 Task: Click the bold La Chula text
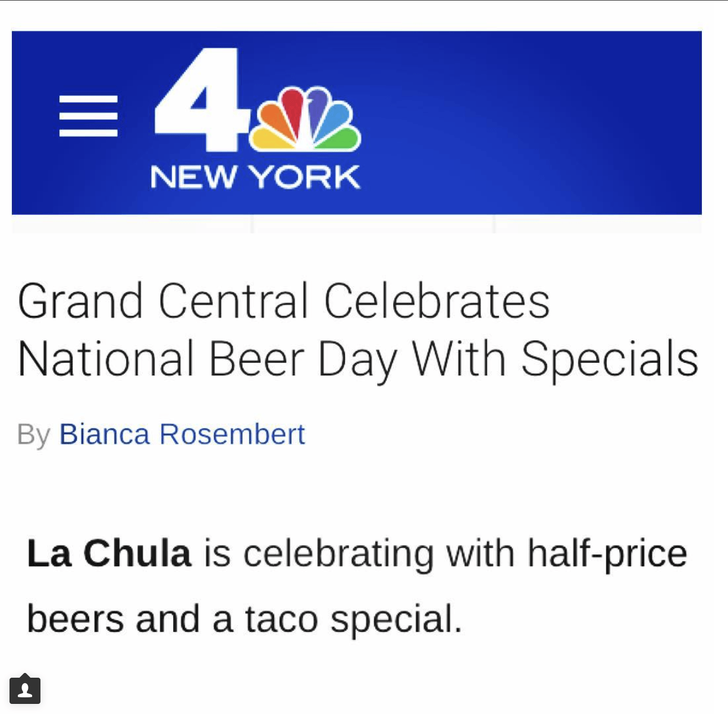coord(109,553)
